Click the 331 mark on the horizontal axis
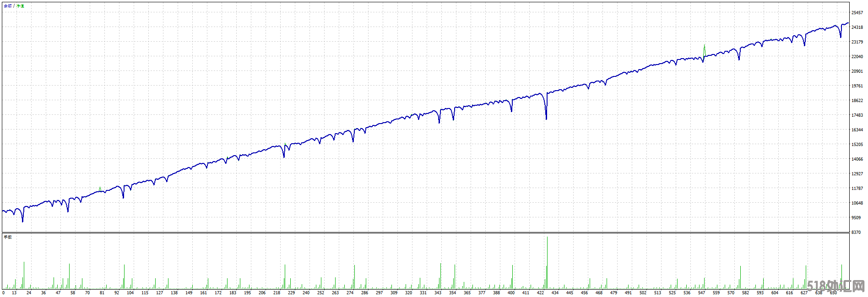 click(x=423, y=293)
